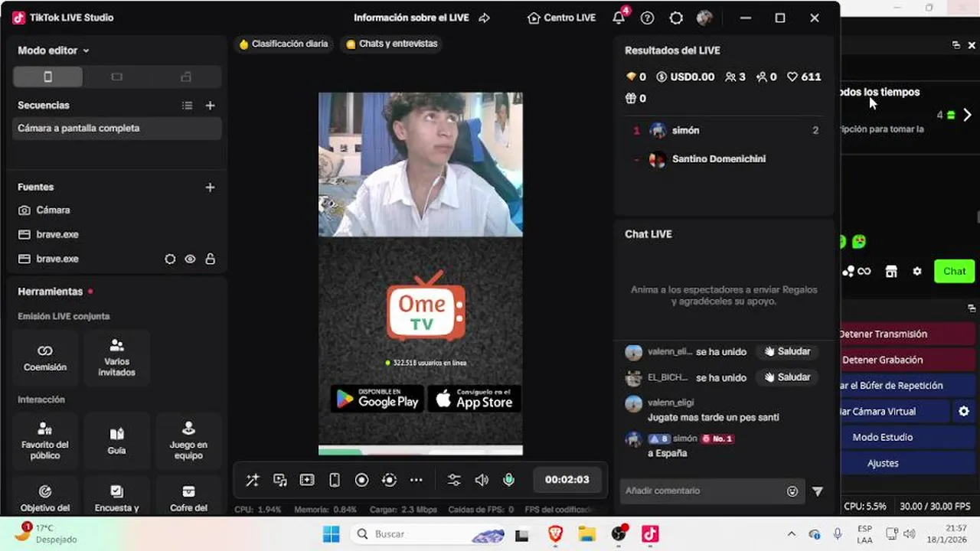Open the media and music icon
This screenshot has width=980, height=551.
pos(280,480)
